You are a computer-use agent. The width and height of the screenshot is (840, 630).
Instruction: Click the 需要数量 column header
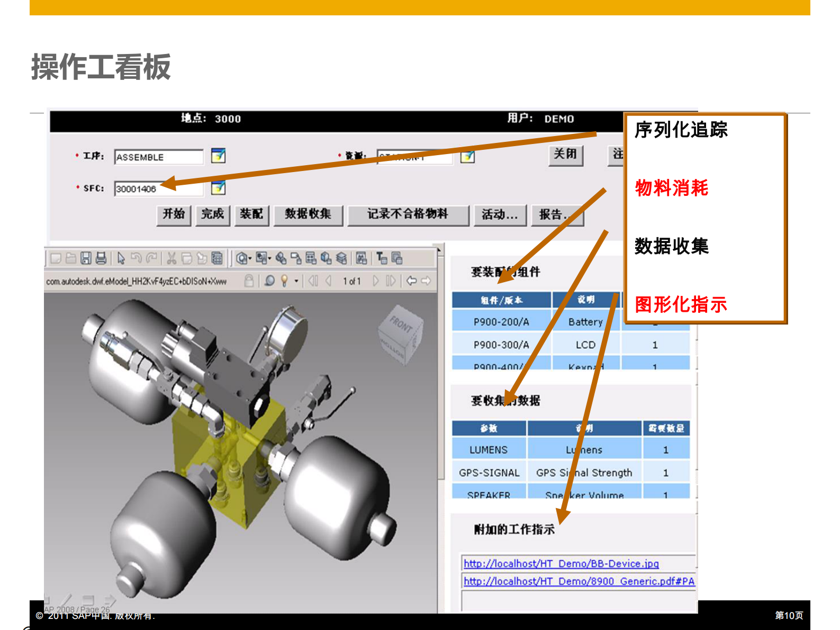pos(666,428)
